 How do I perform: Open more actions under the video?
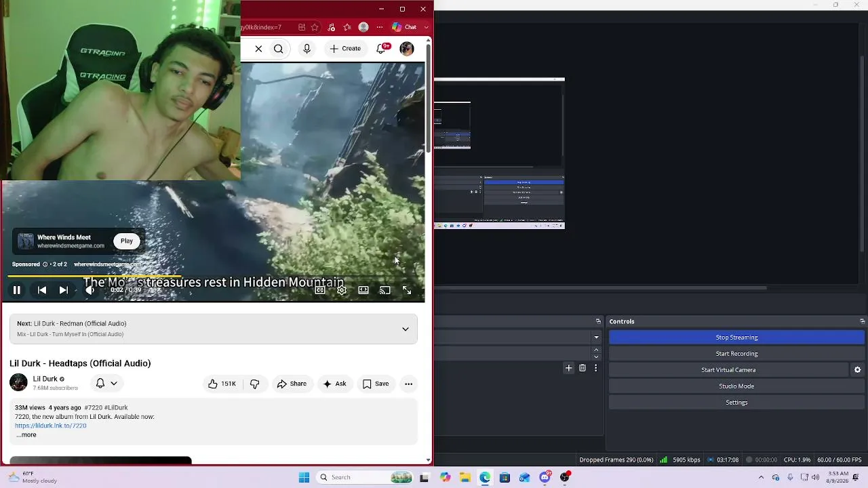click(409, 384)
